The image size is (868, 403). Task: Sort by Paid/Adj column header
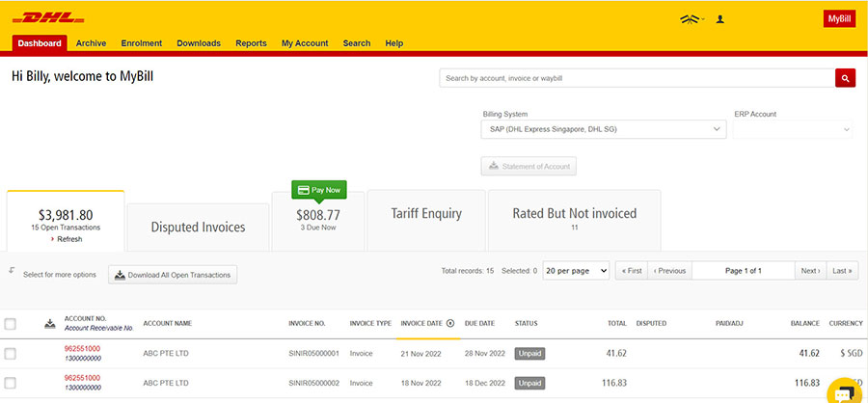tap(729, 323)
